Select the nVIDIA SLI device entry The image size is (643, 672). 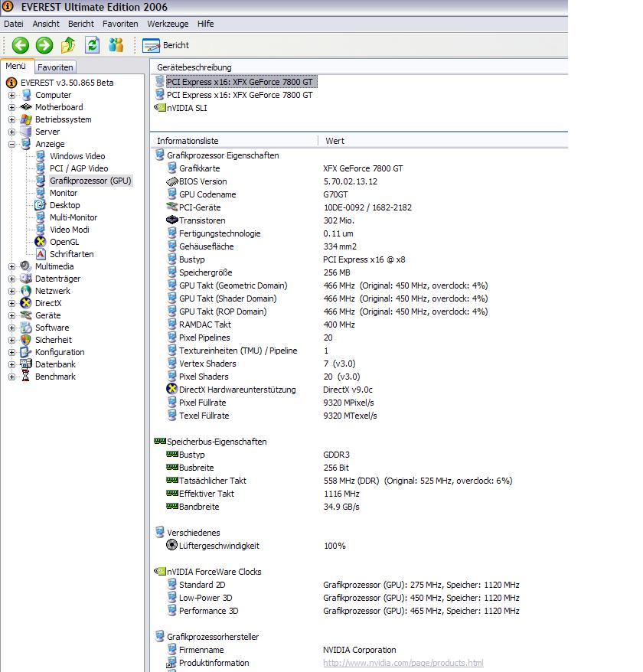(x=187, y=108)
